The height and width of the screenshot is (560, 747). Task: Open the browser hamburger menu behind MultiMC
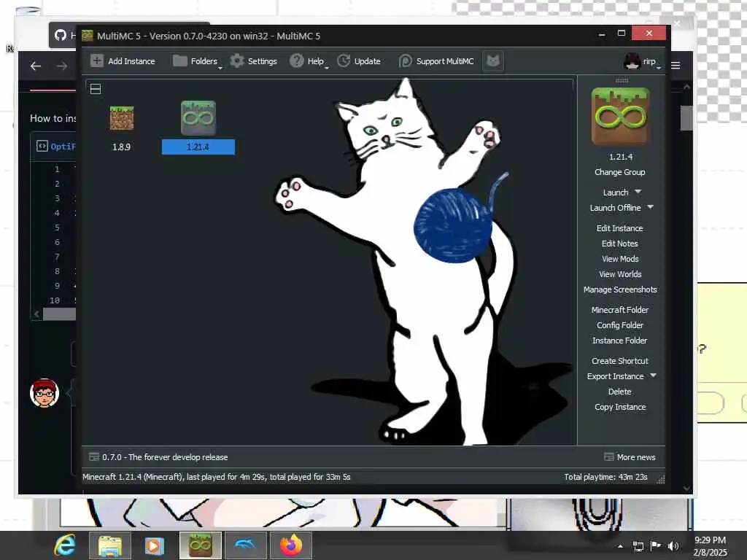tap(676, 65)
